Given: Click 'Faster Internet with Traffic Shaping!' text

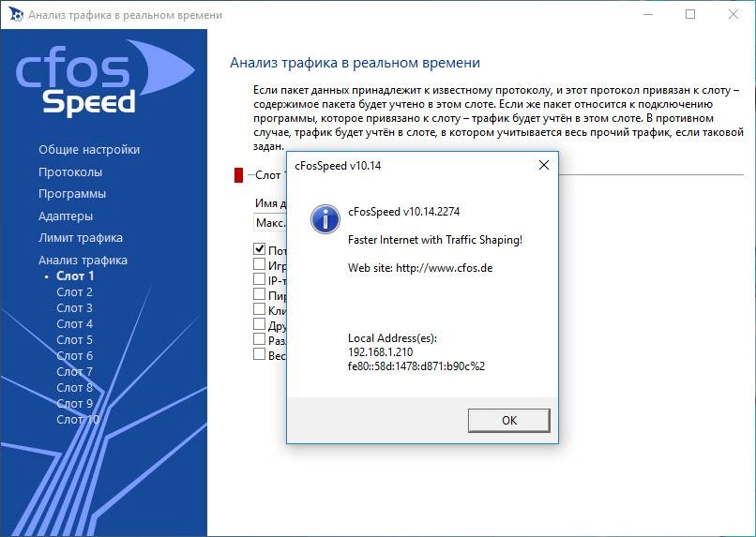Looking at the screenshot, I should (435, 240).
